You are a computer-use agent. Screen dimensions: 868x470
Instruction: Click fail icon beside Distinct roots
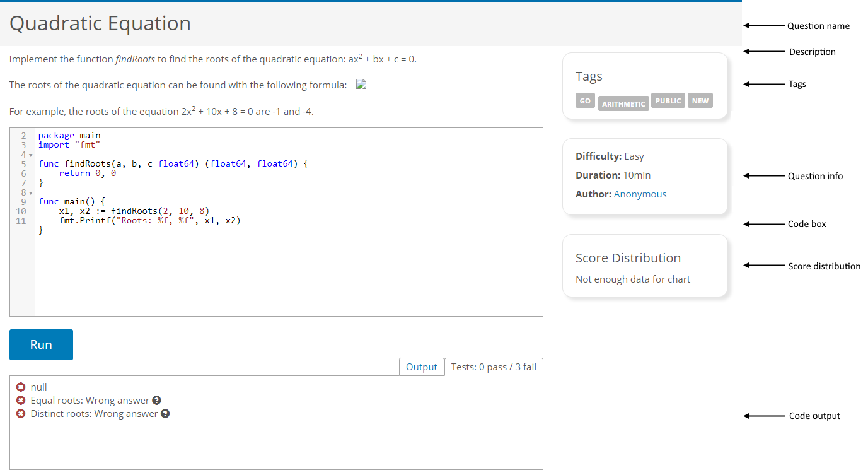pyautogui.click(x=21, y=414)
